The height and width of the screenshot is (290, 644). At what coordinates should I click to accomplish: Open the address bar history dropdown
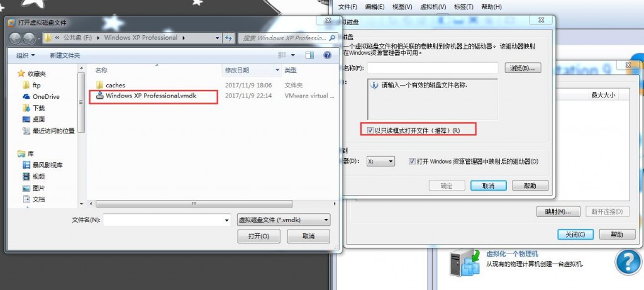click(218, 38)
